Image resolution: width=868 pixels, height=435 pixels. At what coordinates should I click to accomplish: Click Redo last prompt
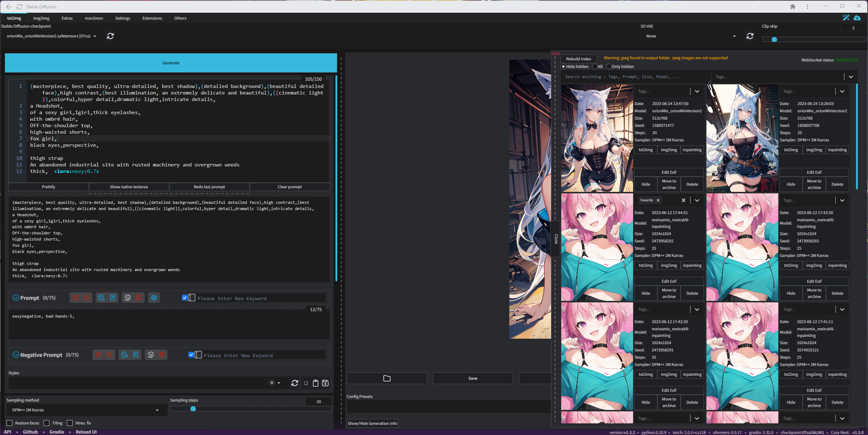coord(209,187)
